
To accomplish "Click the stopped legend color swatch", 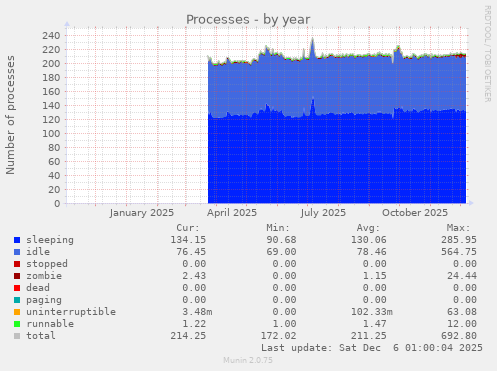I will pos(17,264).
